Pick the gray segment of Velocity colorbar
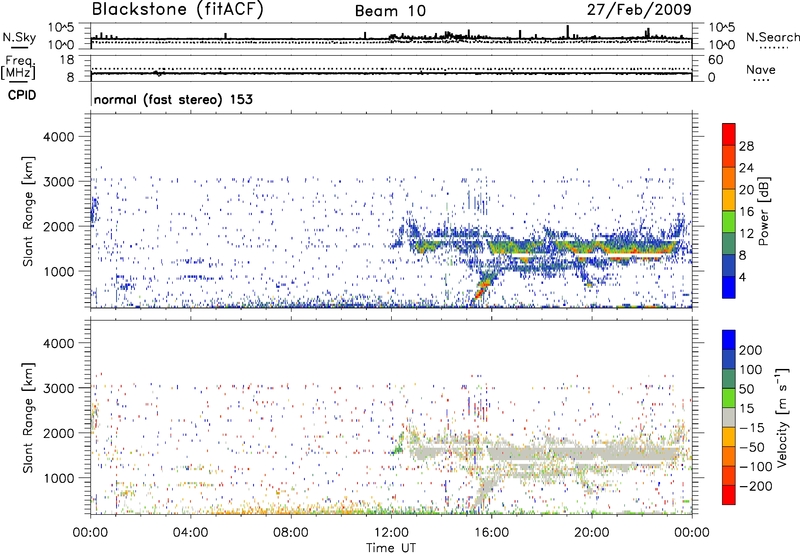Image resolution: width=800 pixels, height=554 pixels. [729, 418]
